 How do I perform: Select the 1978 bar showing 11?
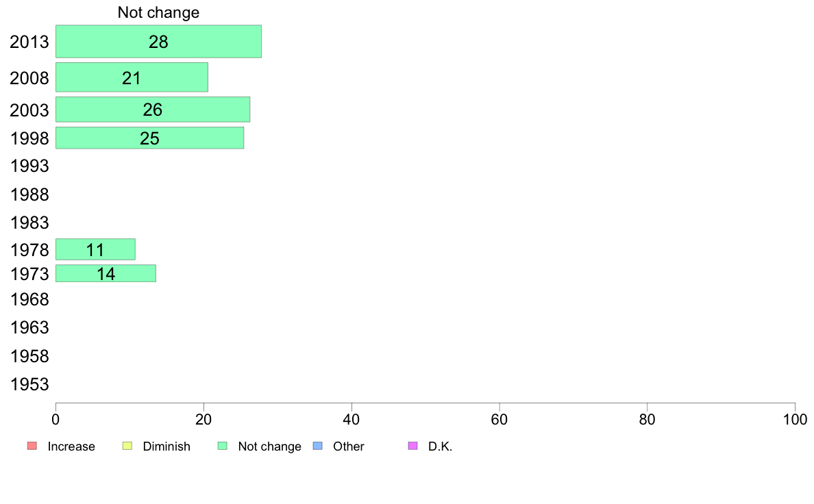click(95, 250)
